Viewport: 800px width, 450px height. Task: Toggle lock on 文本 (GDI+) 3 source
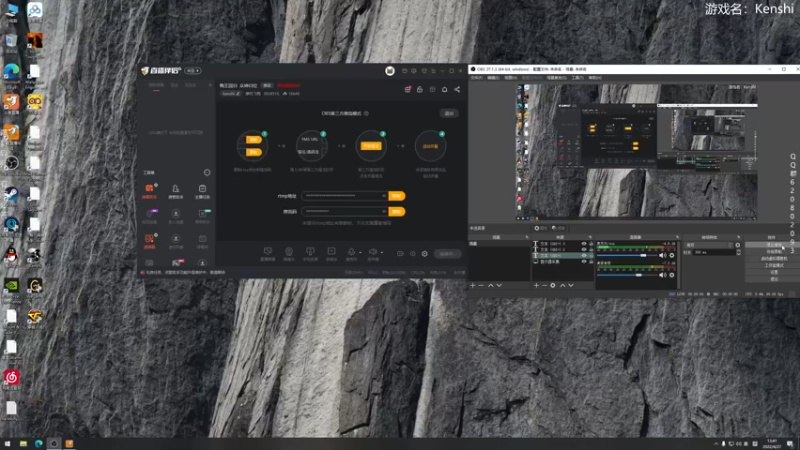591,244
